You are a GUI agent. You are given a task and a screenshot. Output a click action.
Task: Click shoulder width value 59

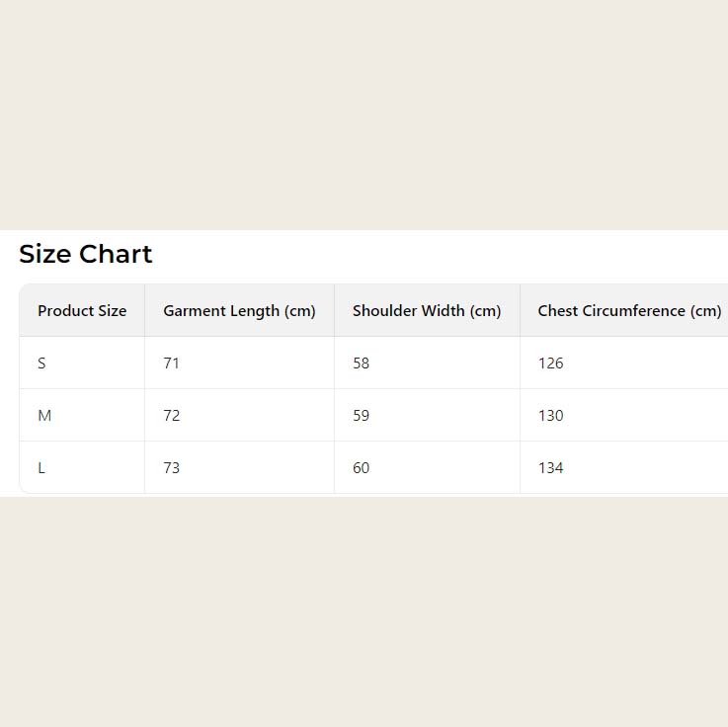[361, 416]
